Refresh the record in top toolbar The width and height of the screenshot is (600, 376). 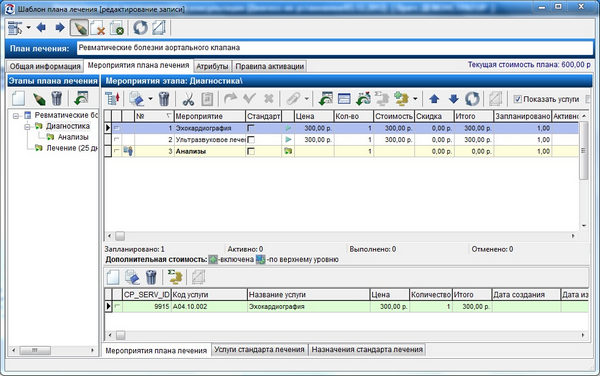click(140, 28)
